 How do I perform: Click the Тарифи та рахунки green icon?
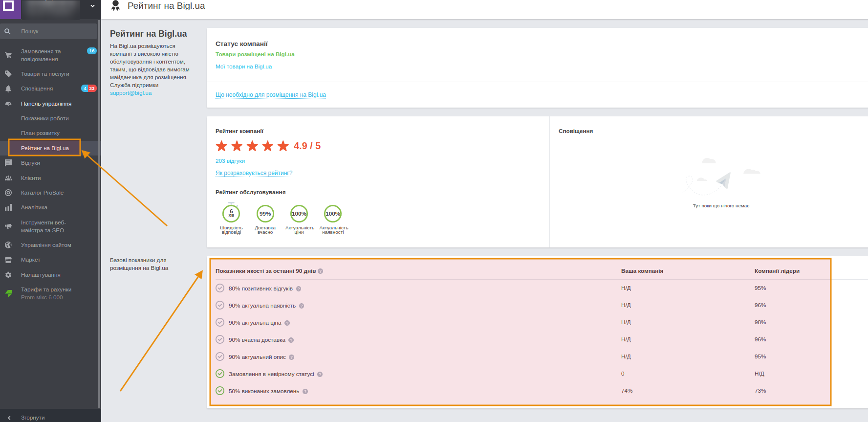(x=8, y=293)
